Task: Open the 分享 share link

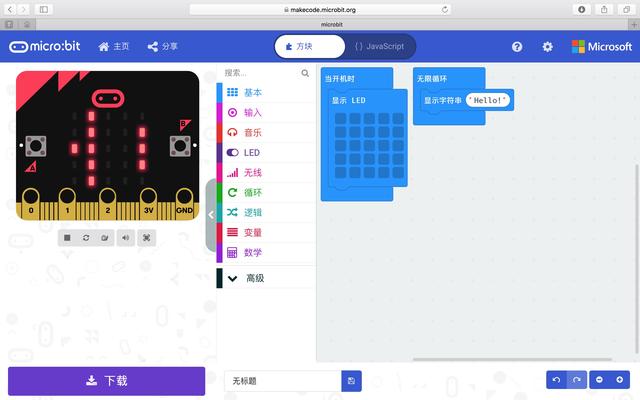Action: 162,47
